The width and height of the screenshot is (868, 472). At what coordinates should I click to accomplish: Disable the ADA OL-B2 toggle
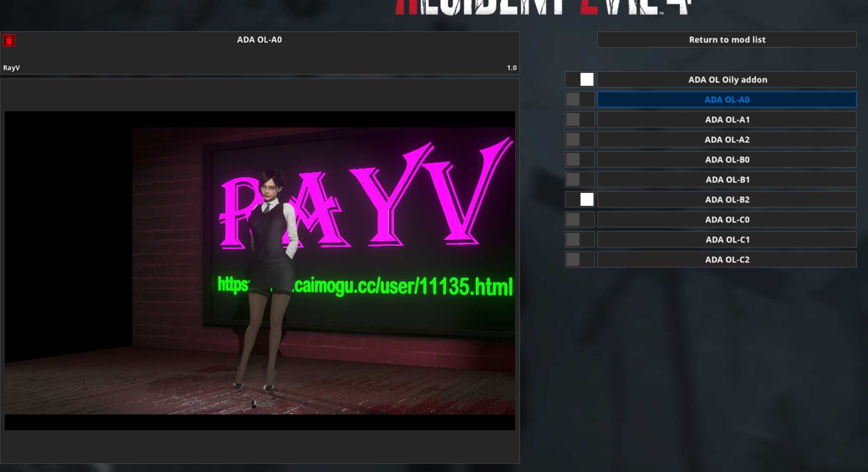580,200
